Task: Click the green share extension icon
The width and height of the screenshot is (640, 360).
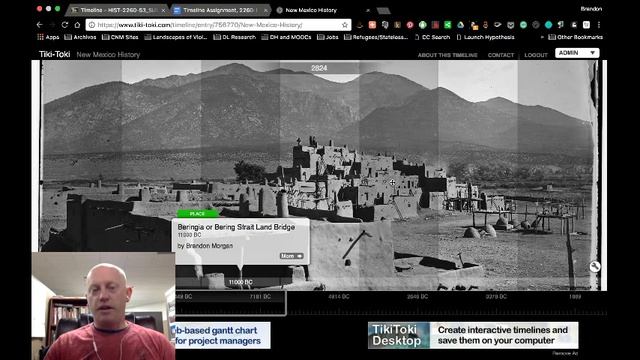Action: pyautogui.click(x=448, y=25)
